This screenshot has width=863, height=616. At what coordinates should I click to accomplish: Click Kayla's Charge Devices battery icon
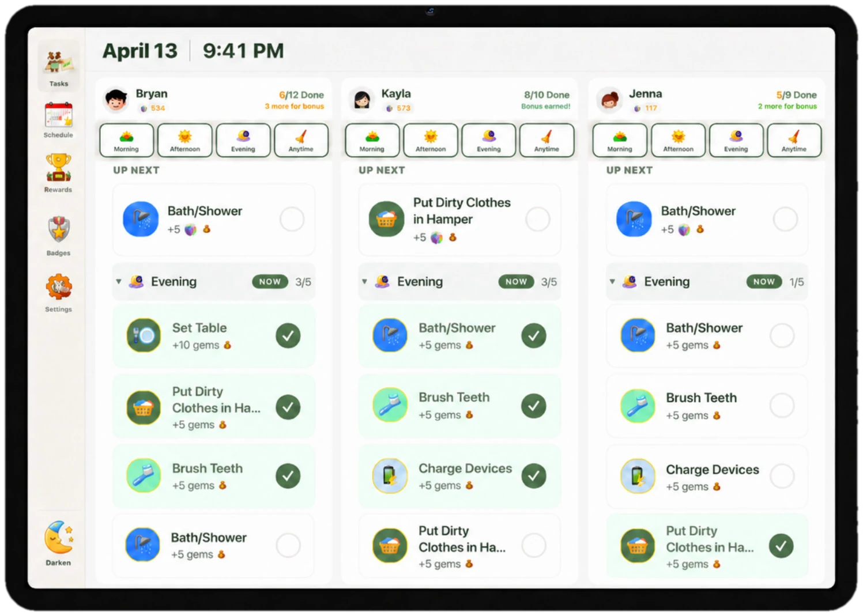point(390,475)
